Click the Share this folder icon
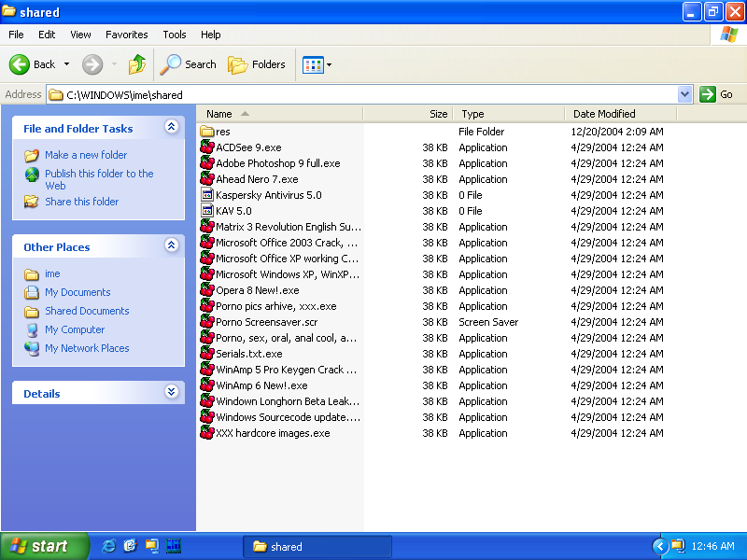The width and height of the screenshot is (747, 560). pos(32,202)
